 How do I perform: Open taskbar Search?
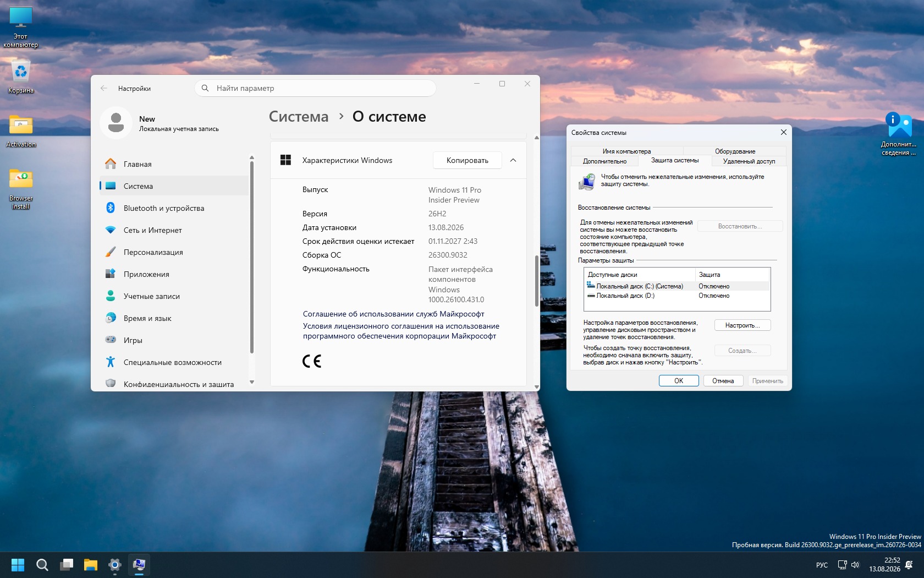42,565
